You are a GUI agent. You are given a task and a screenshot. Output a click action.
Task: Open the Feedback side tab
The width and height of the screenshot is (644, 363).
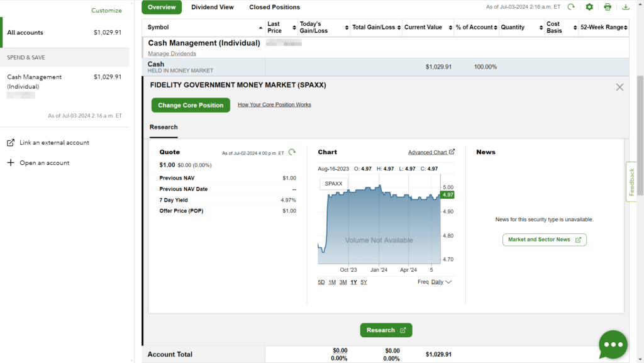pyautogui.click(x=631, y=181)
